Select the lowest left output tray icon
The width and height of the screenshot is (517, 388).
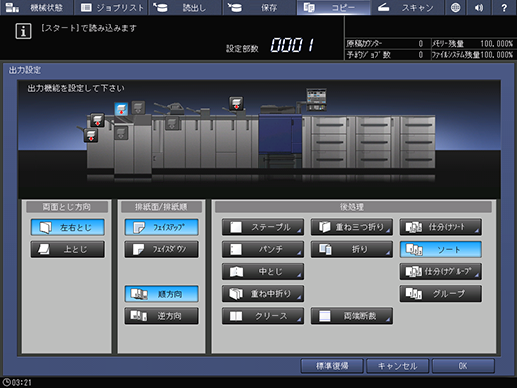point(91,135)
